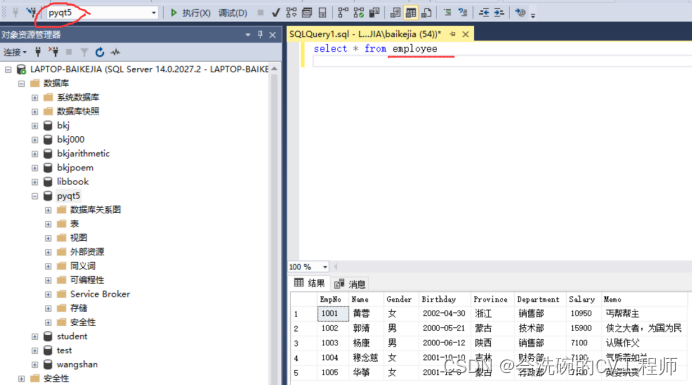Image resolution: width=693 pixels, height=385 pixels.
Task: Open the pyqt5 available databases dropdown
Action: click(x=153, y=13)
